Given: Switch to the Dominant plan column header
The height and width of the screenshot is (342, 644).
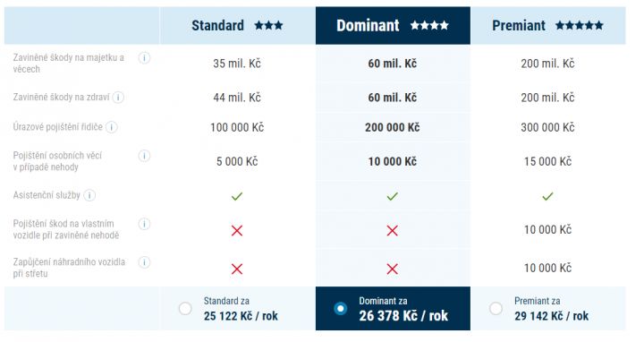Looking at the screenshot, I should pyautogui.click(x=393, y=25).
